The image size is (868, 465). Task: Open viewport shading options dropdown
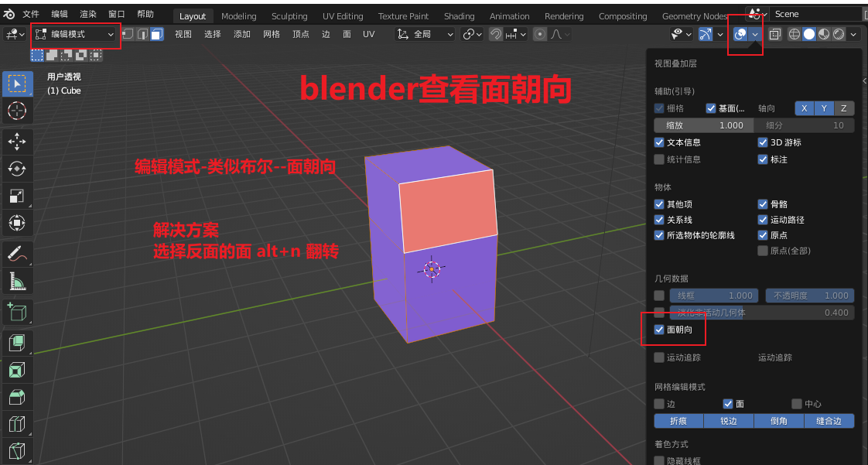(x=853, y=34)
